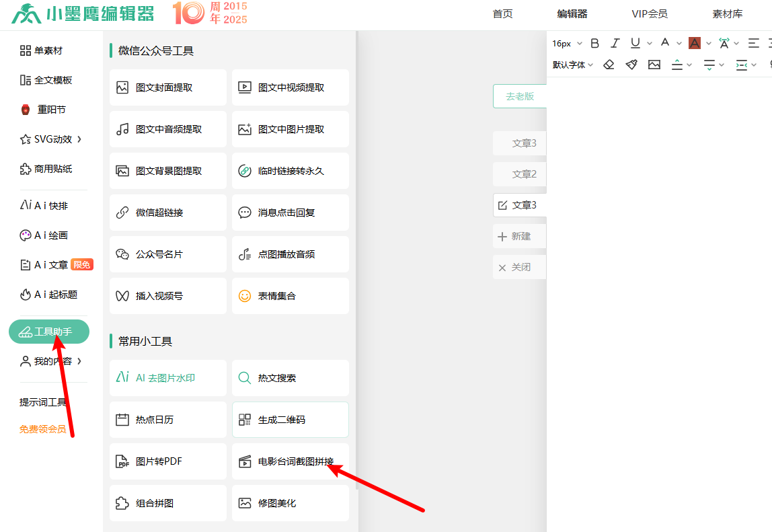Image resolution: width=772 pixels, height=532 pixels.
Task: Select 全文模板 in the sidebar
Action: coord(46,80)
